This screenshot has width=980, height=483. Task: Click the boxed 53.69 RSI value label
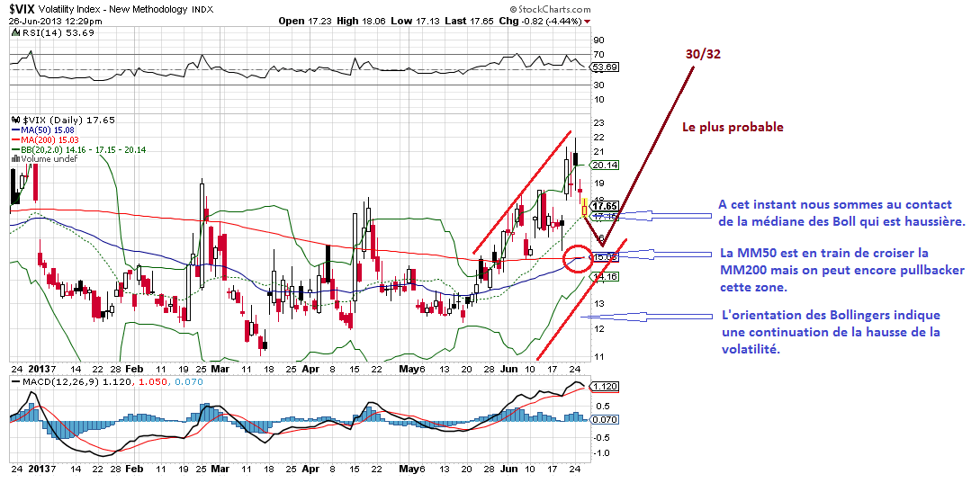coord(606,67)
